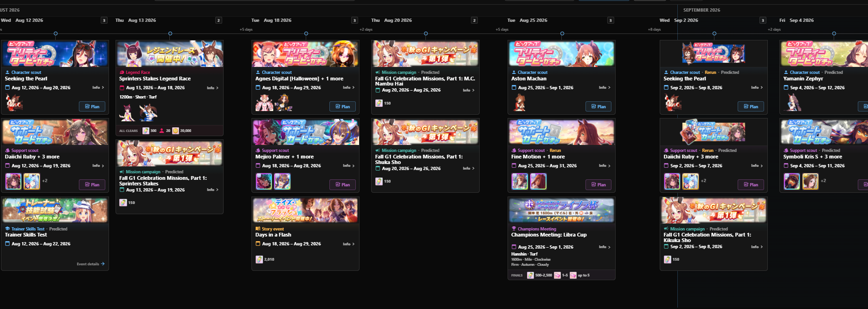Click carat reward icon on Days in a Flash
Image resolution: width=868 pixels, height=309 pixels.
point(259,259)
